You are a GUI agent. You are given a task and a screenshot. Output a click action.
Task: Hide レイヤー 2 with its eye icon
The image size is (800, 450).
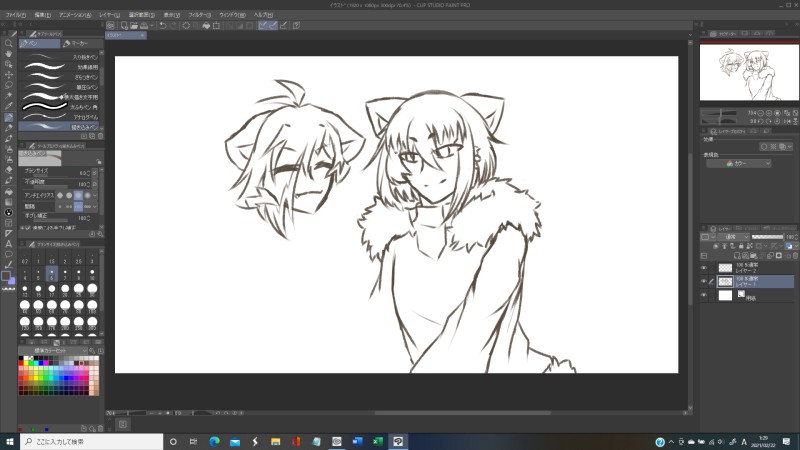704,268
